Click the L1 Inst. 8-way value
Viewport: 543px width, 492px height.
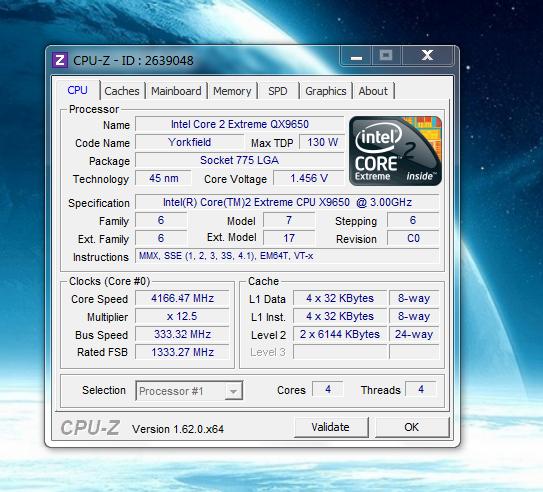point(414,316)
